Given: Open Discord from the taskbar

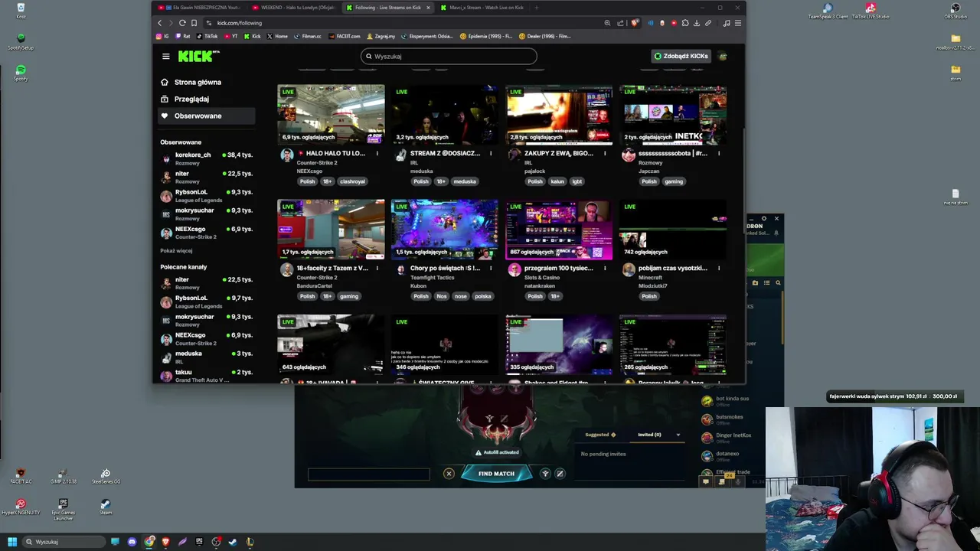Looking at the screenshot, I should (x=132, y=542).
